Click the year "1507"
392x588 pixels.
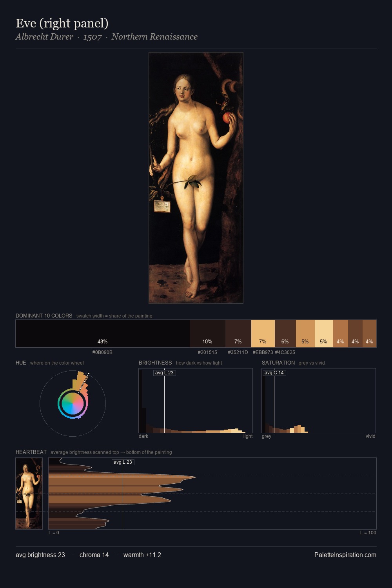pyautogui.click(x=93, y=37)
